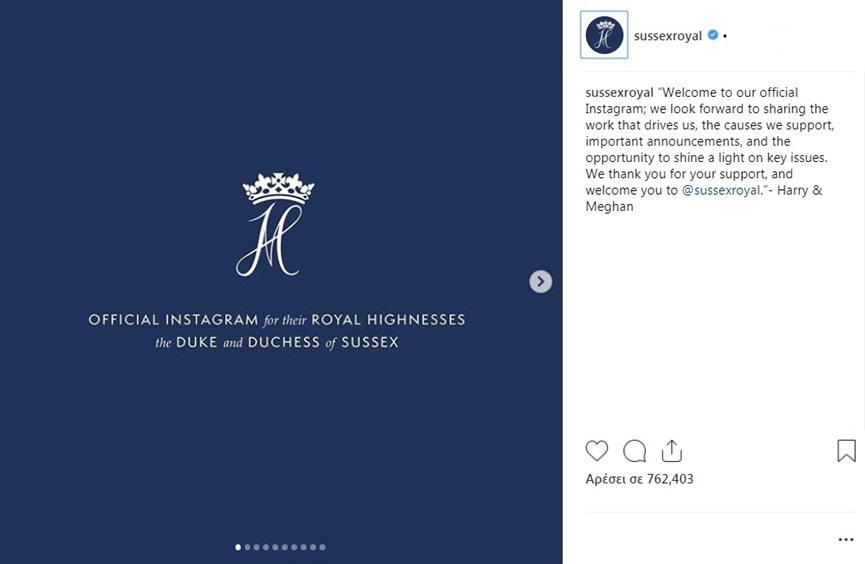Select the first highlighted carousel dot
The height and width of the screenshot is (564, 865).
238,547
